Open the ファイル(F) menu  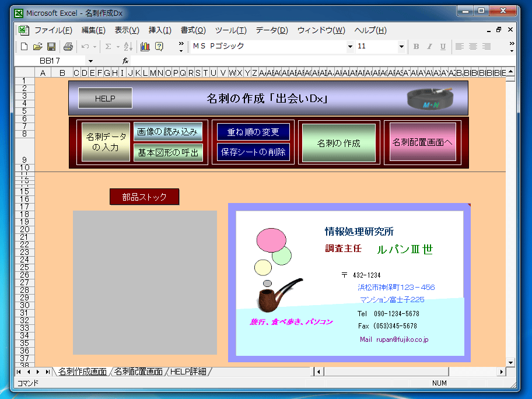pyautogui.click(x=53, y=30)
